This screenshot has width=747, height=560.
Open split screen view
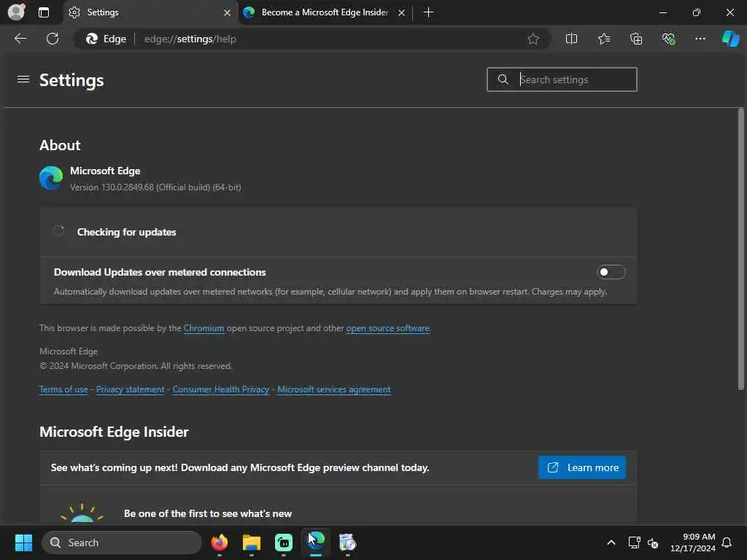click(571, 39)
